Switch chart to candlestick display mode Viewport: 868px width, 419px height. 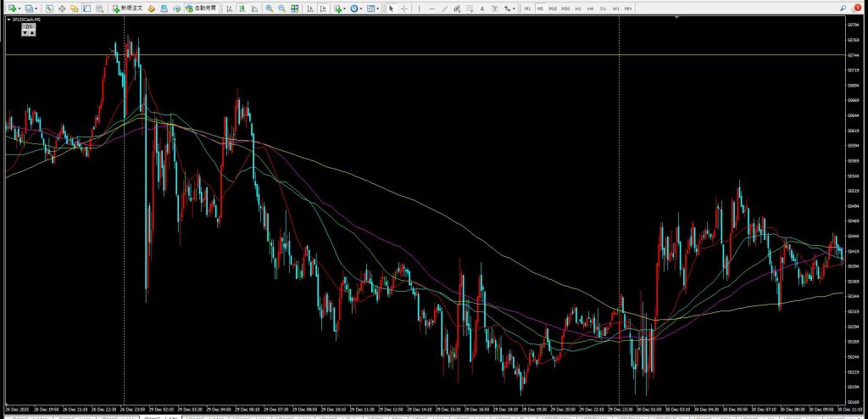[x=242, y=8]
